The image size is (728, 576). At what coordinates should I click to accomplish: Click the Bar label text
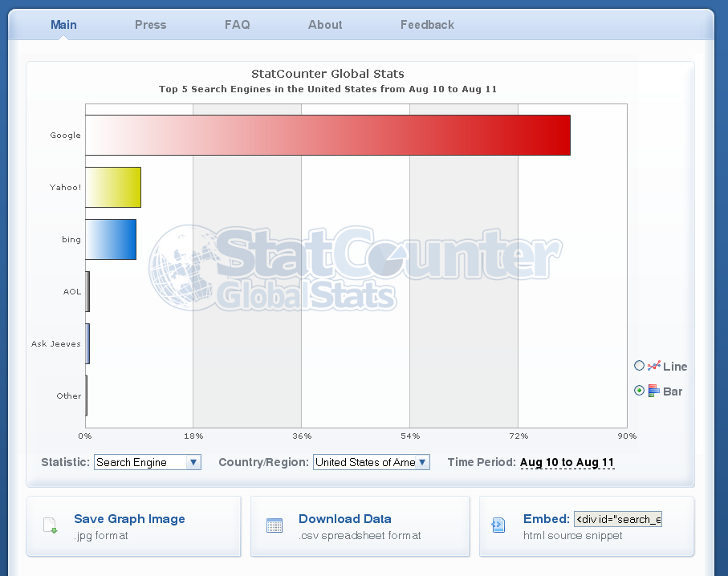coord(673,391)
